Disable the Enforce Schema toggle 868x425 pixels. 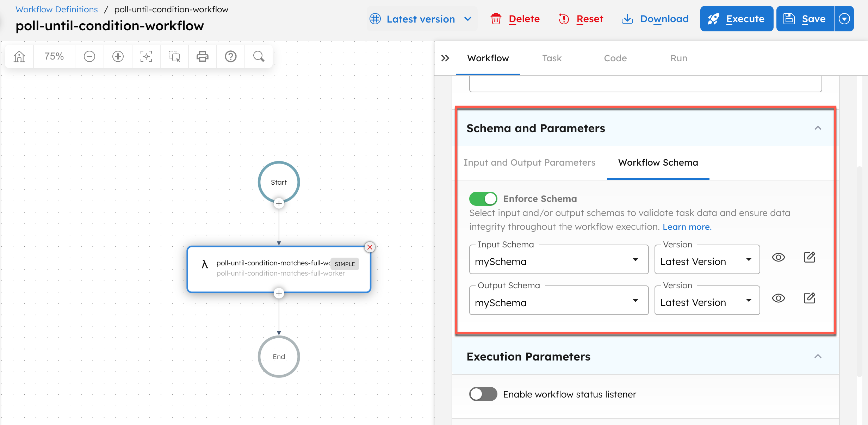[x=483, y=198]
